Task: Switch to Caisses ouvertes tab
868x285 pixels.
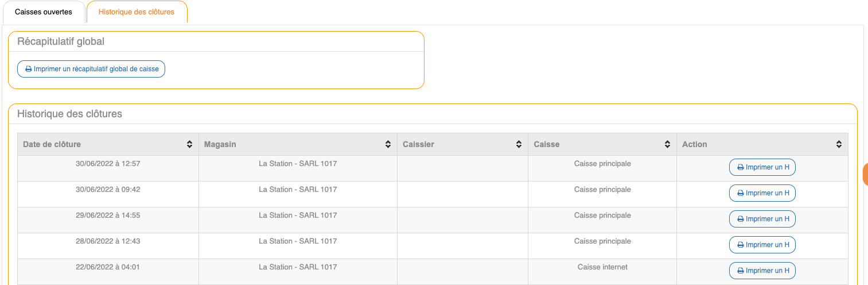Action: click(x=44, y=12)
